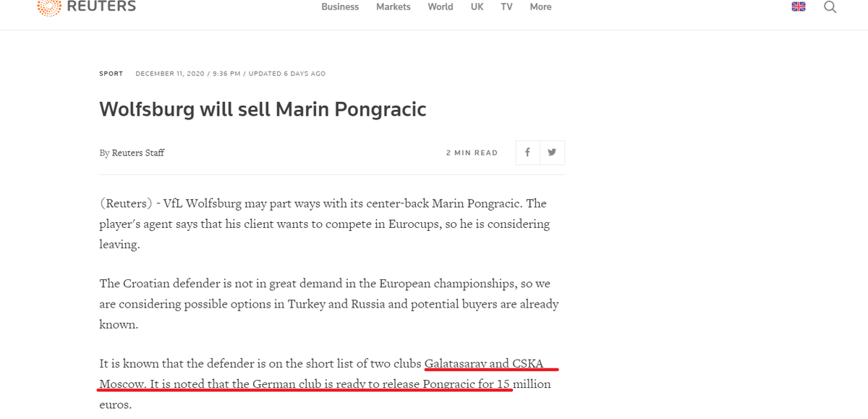Select the UK navigation item
The image size is (868, 419).
477,7
